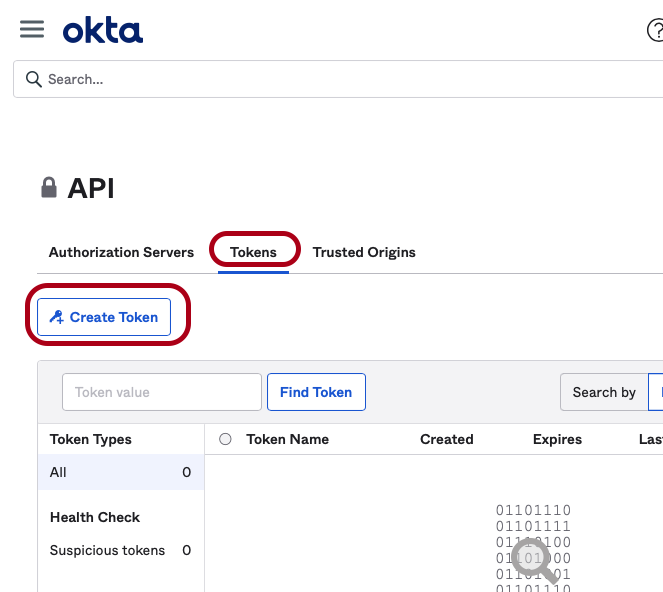This screenshot has height=592, width=663.
Task: Click the Okta logo
Action: coord(103,31)
